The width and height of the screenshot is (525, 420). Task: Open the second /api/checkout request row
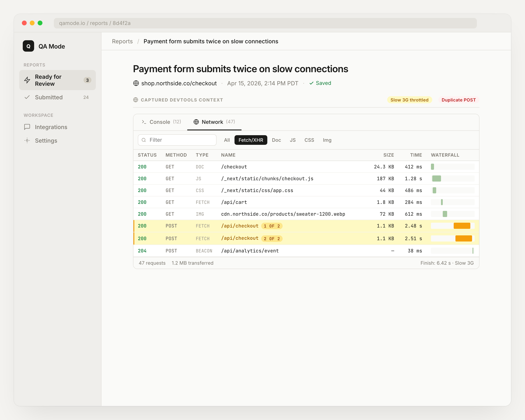(240, 238)
